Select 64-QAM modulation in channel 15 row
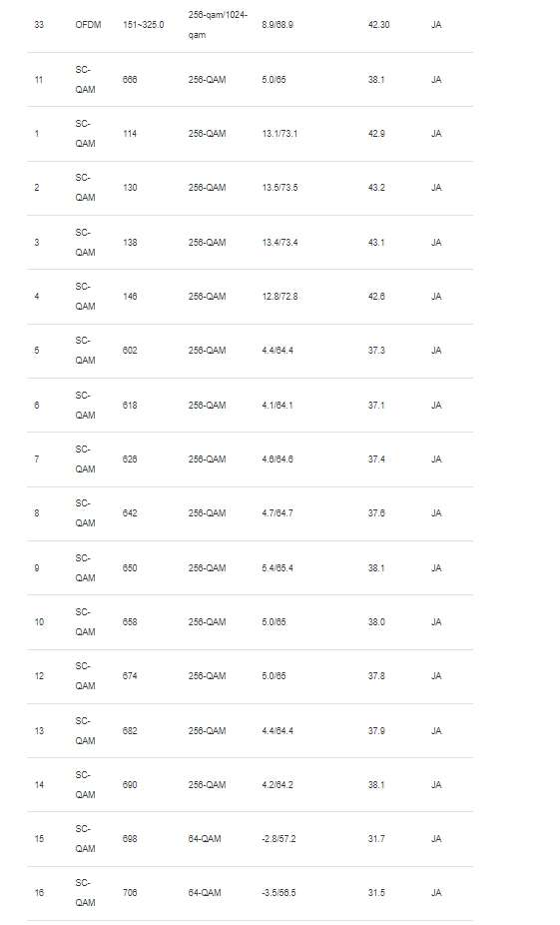Viewport: 560px width, 925px height. tap(205, 839)
